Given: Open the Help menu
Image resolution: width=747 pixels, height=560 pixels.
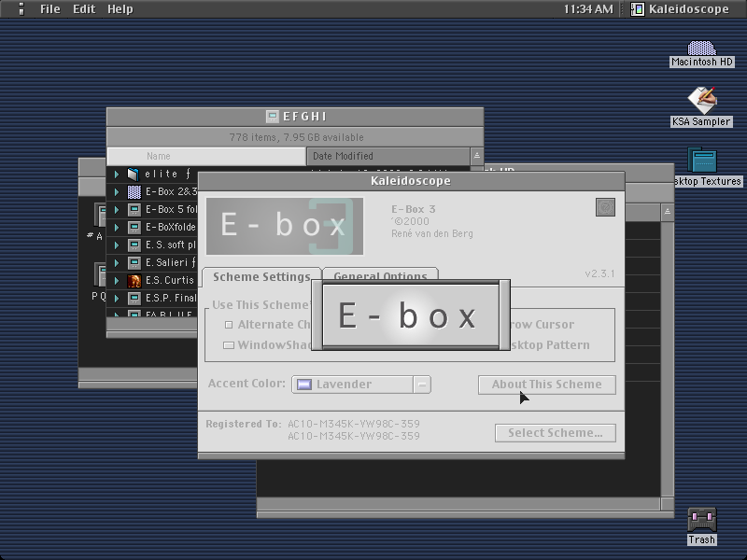Looking at the screenshot, I should [x=120, y=8].
